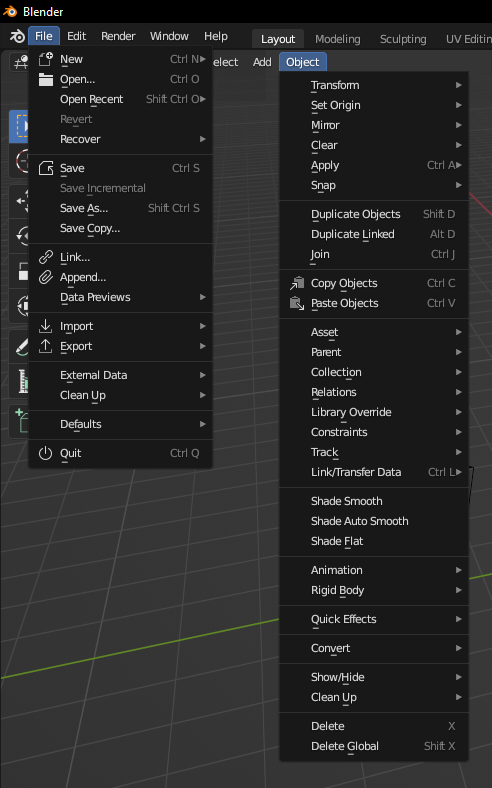Switch to the Sculpting workspace tab
The height and width of the screenshot is (788, 492).
403,39
